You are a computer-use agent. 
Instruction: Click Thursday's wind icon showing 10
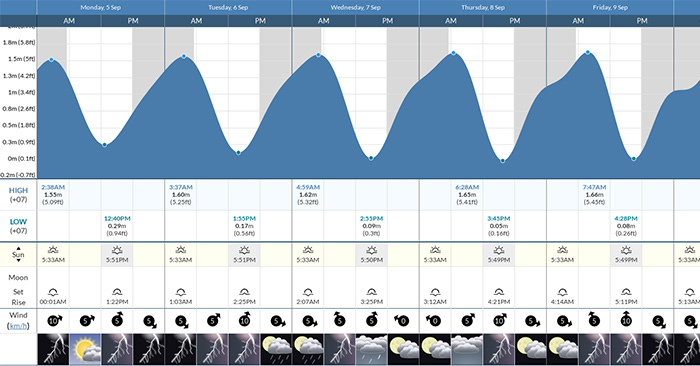coord(499,320)
